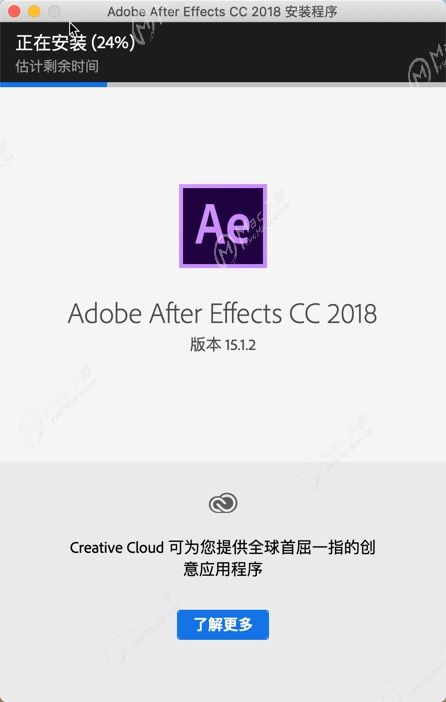
Task: Click the 可为您提供全球首屈一指的创 promo text
Action: (x=272, y=548)
